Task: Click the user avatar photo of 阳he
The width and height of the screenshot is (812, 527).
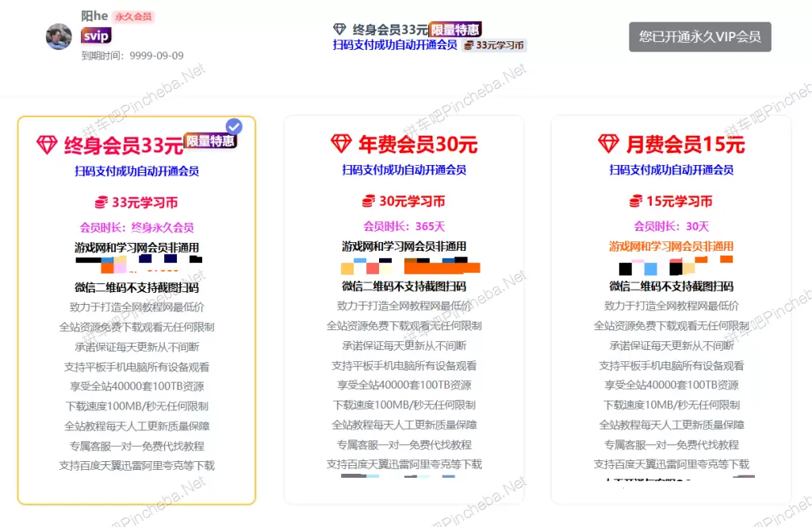Action: pos(59,37)
